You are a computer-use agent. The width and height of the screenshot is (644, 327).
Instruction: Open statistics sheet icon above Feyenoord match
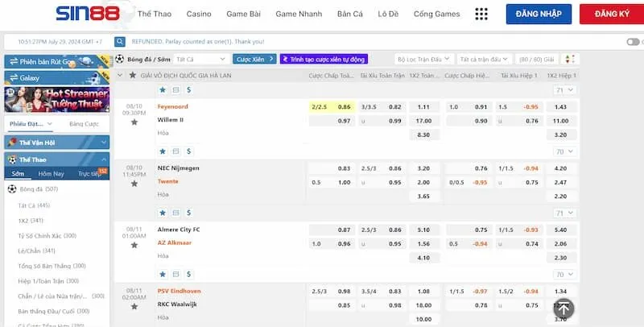point(175,89)
